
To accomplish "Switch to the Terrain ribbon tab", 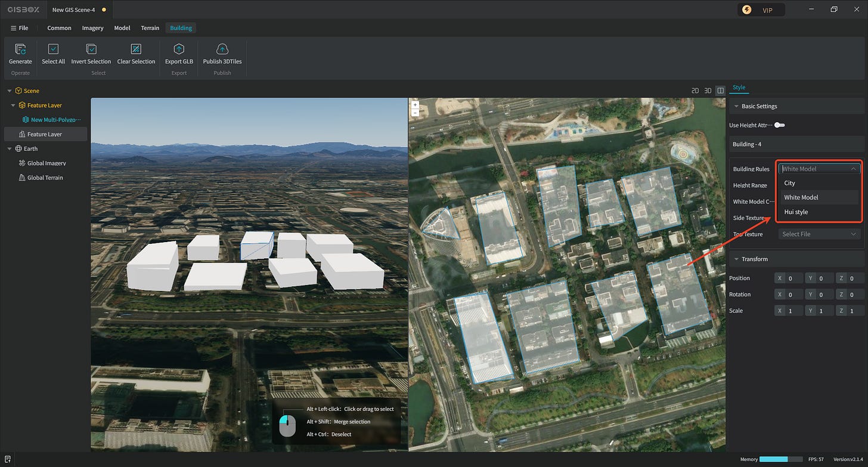I will (150, 28).
